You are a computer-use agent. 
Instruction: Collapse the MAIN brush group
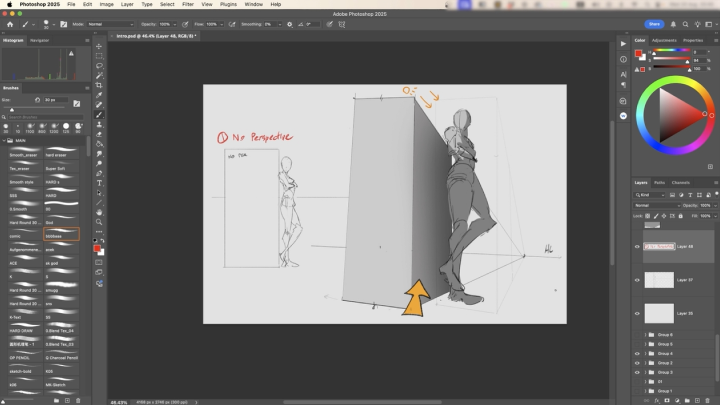6,141
